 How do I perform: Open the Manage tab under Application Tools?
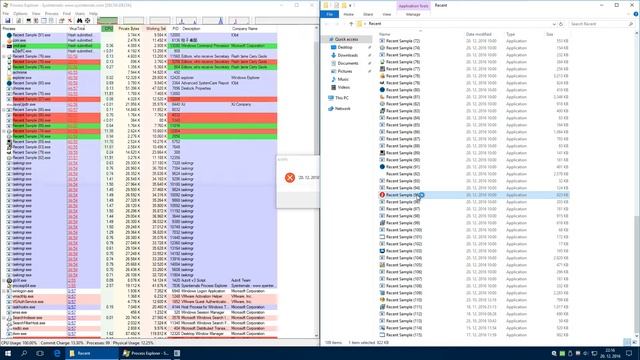click(x=413, y=14)
